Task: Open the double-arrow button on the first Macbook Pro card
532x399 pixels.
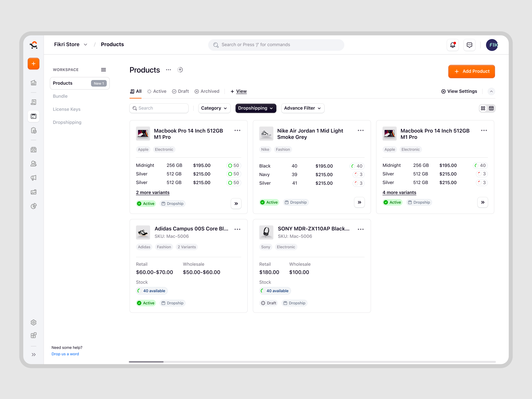Action: [x=236, y=203]
